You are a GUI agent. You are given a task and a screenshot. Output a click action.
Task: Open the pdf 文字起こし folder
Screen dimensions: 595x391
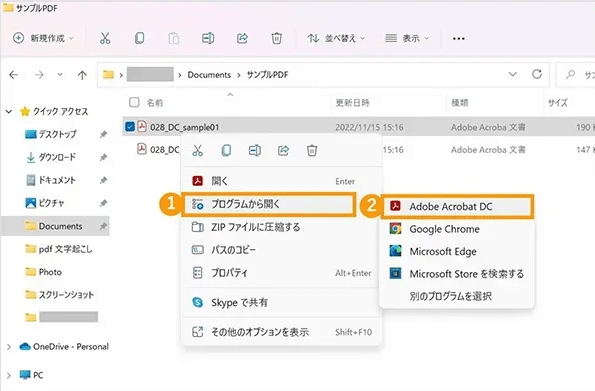pyautogui.click(x=59, y=249)
